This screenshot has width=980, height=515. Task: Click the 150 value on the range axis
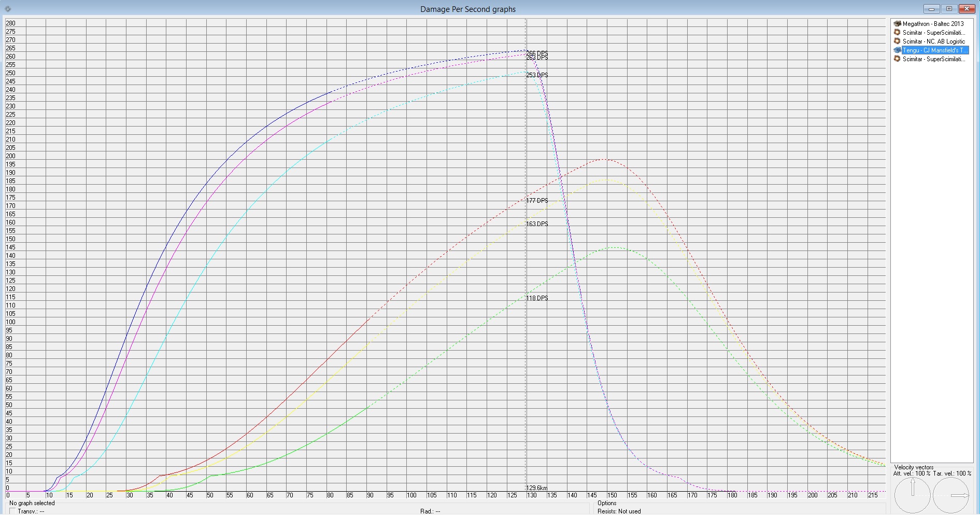click(x=612, y=495)
